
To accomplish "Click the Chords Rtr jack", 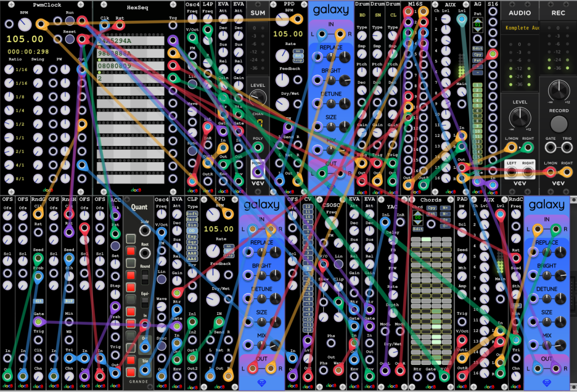I will [417, 376].
